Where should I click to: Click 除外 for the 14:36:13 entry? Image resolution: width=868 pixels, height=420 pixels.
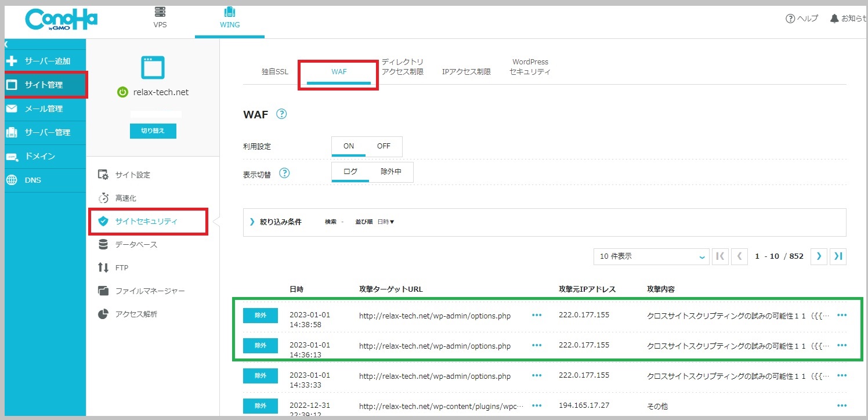click(261, 345)
